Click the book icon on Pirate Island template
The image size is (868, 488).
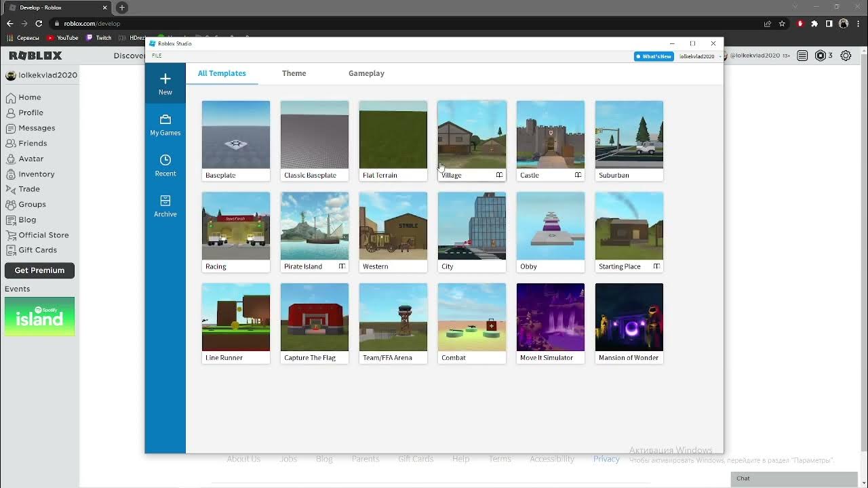tap(342, 266)
